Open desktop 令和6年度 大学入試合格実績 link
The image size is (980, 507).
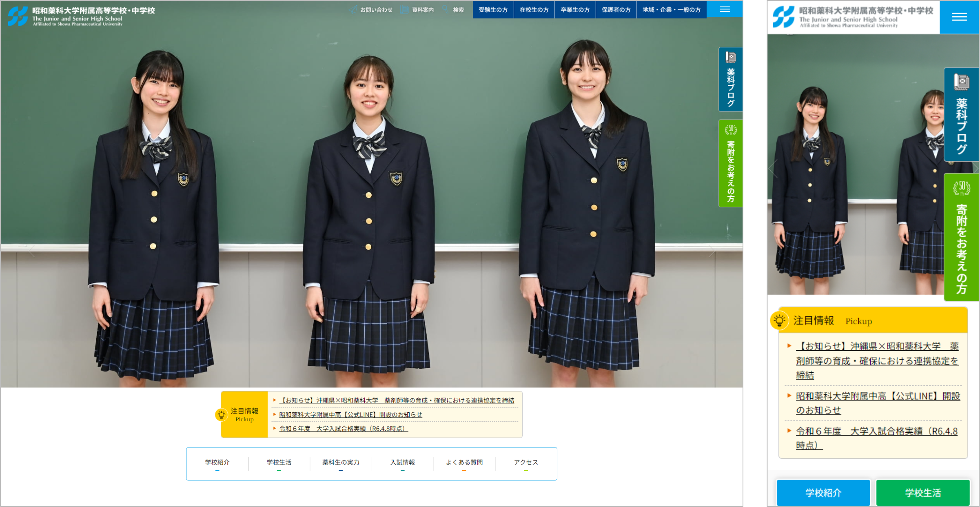(x=344, y=429)
